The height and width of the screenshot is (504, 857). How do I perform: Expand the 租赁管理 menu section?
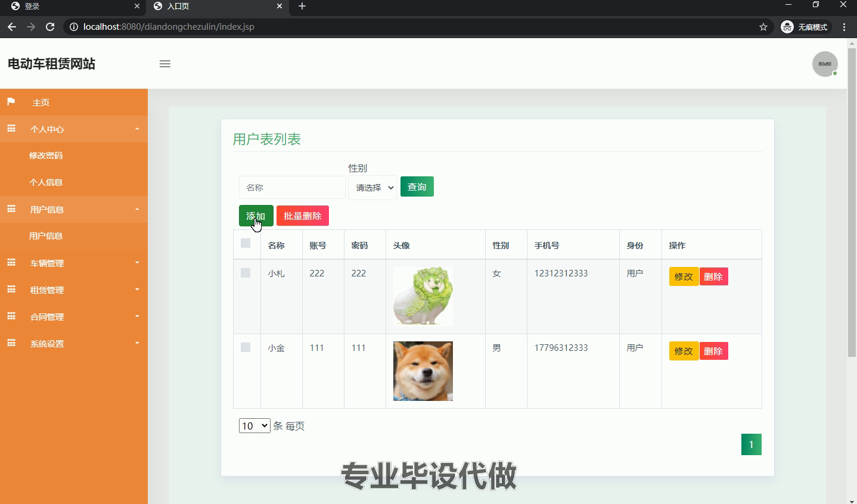[74, 290]
